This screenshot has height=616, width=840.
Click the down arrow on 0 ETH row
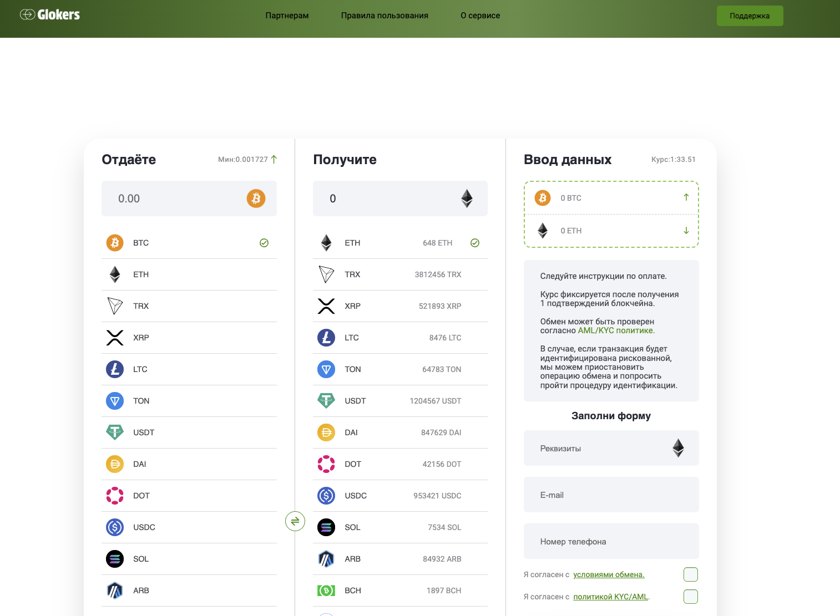coord(686,231)
